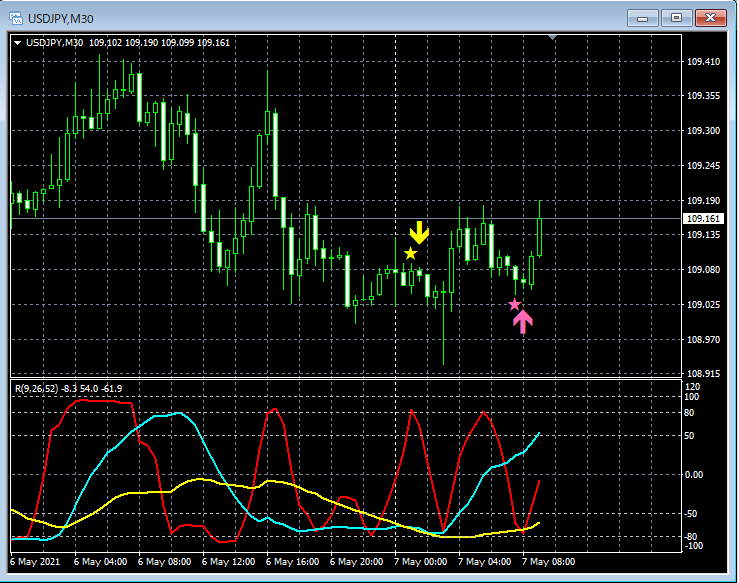Click the pink up arrow signal
The width and height of the screenshot is (739, 583).
click(x=523, y=322)
